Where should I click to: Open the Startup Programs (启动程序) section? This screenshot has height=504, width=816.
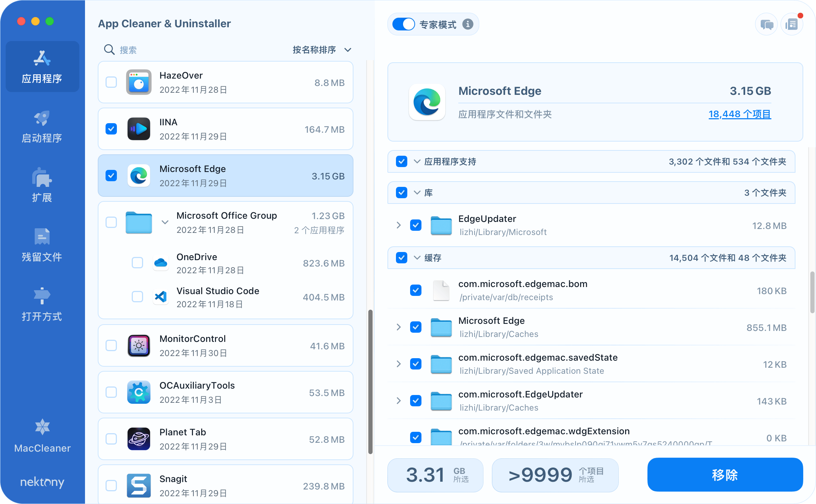coord(42,127)
